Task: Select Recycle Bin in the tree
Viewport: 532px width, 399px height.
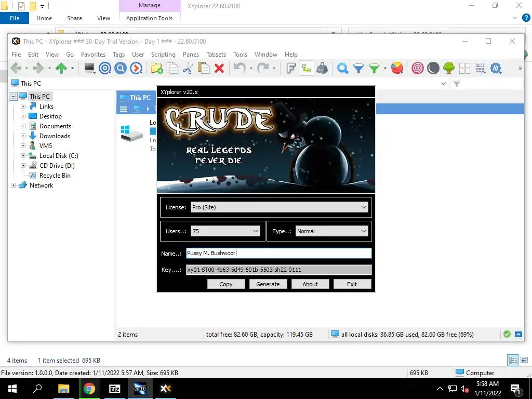Action: (x=55, y=176)
